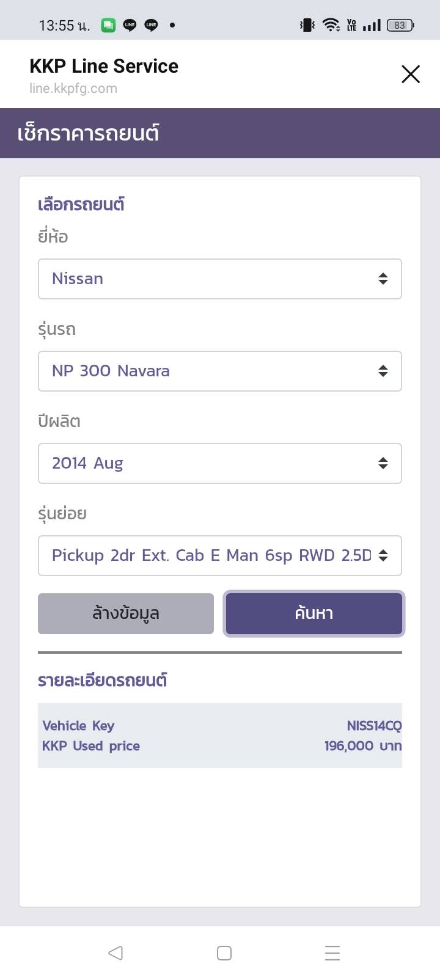
Task: Open the Pickup 2dr Ext. Cab sub-model dropdown
Action: pos(220,556)
